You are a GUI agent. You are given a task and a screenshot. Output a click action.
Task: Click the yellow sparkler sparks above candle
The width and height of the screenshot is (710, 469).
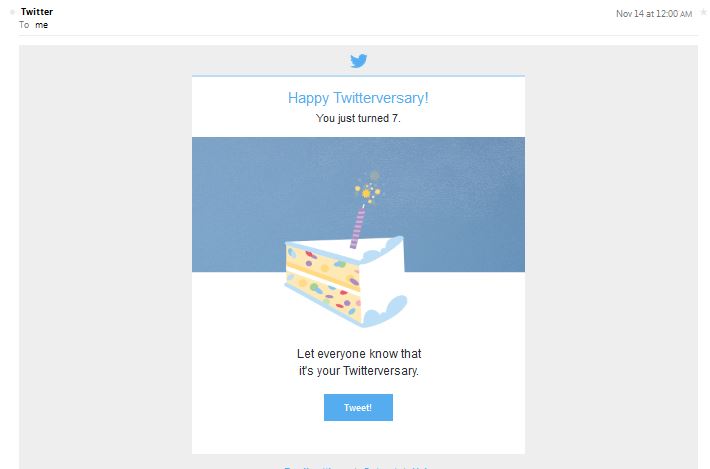point(367,189)
